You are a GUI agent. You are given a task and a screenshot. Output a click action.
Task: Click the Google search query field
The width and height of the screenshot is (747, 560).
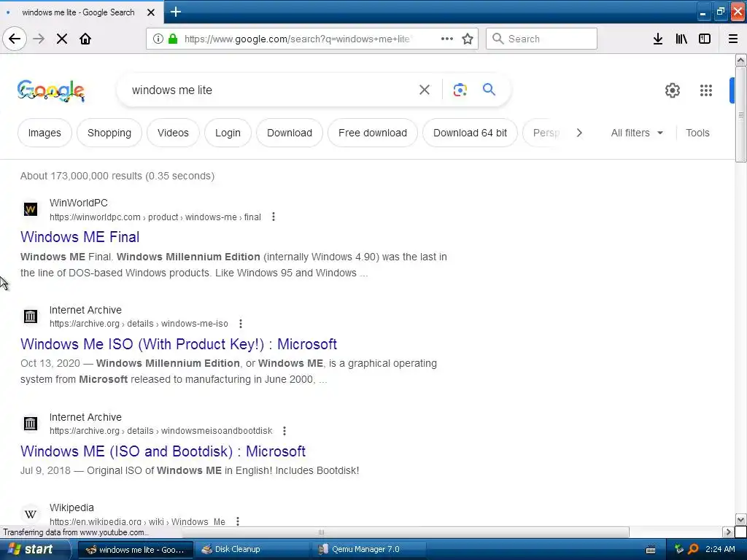click(x=269, y=90)
